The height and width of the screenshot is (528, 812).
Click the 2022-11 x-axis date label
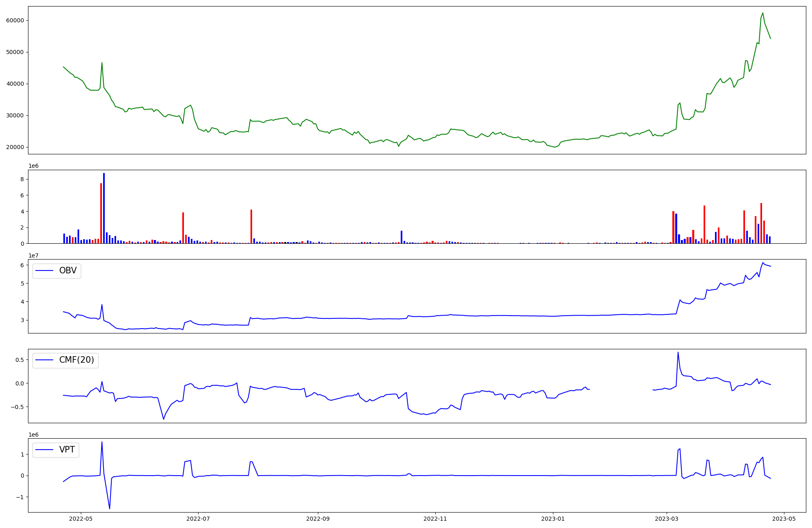(x=435, y=518)
